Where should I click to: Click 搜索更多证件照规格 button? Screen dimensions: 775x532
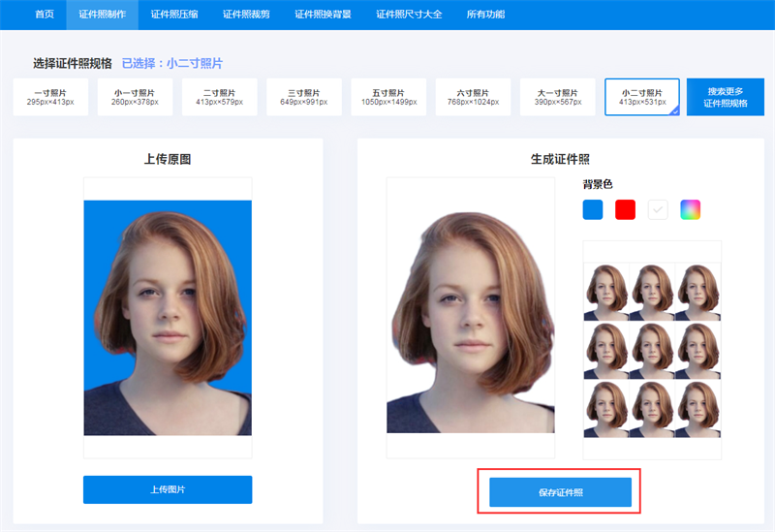pos(725,97)
